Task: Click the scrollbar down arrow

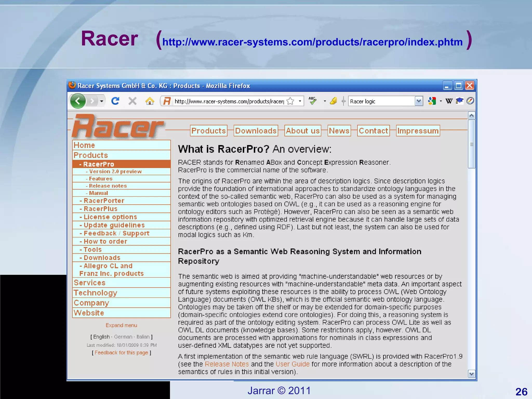Action: 471,374
